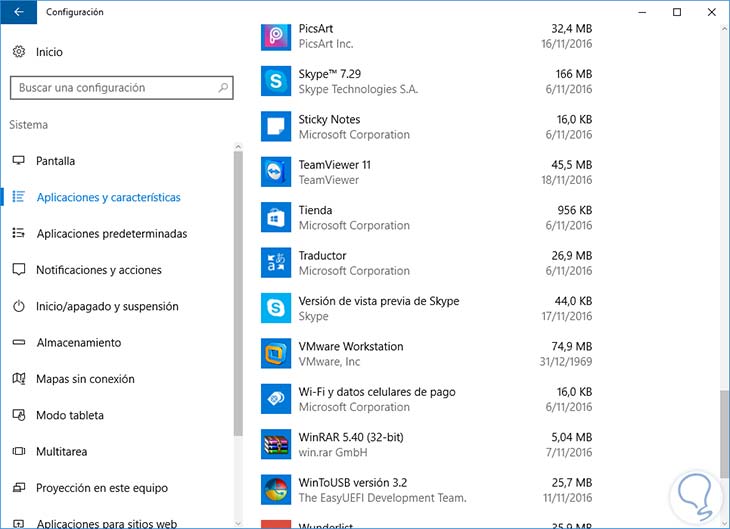Select the Traductor app icon

point(275,263)
